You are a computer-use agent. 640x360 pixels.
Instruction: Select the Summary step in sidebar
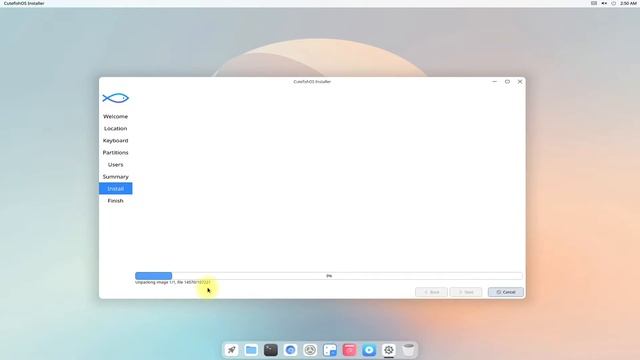pos(116,176)
